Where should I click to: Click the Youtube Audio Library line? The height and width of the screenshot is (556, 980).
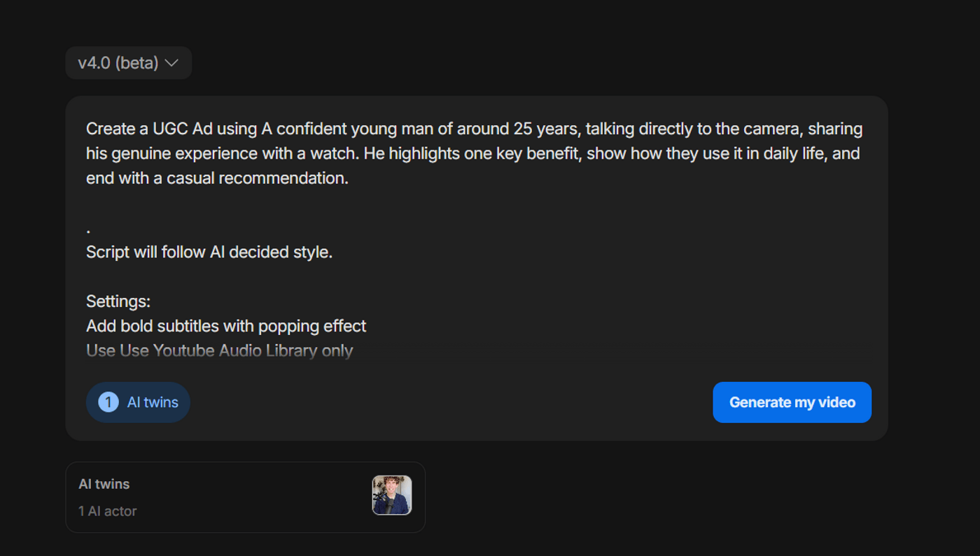point(220,350)
